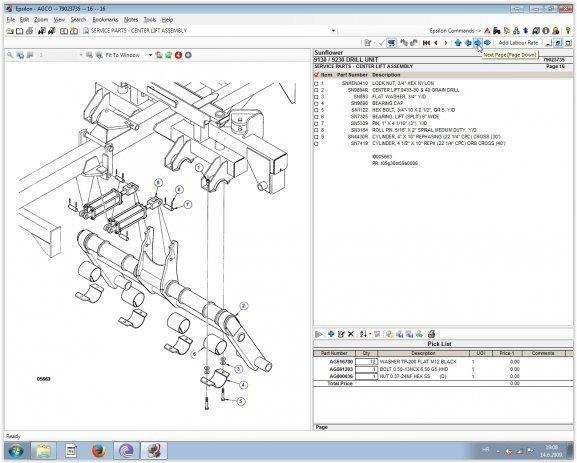Click the tractor Epsilon command icon
Image resolution: width=577 pixels, height=463 pixels.
[x=497, y=31]
